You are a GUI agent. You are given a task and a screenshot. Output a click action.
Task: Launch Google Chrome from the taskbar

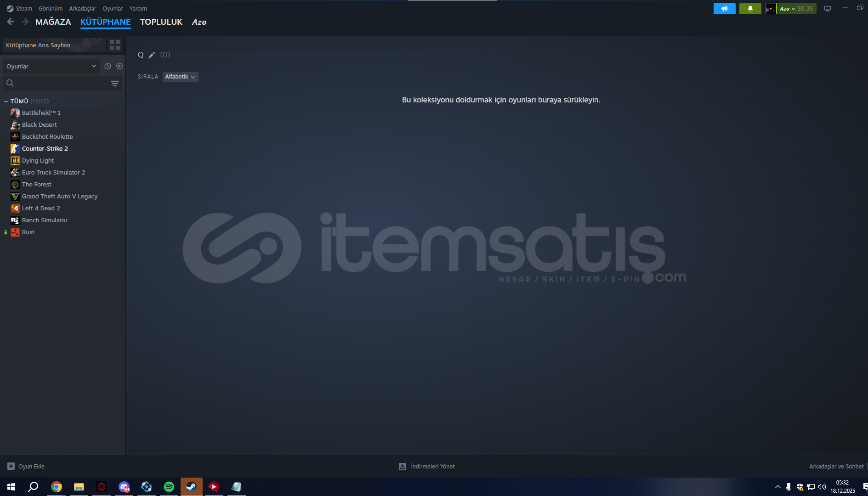pyautogui.click(x=57, y=487)
